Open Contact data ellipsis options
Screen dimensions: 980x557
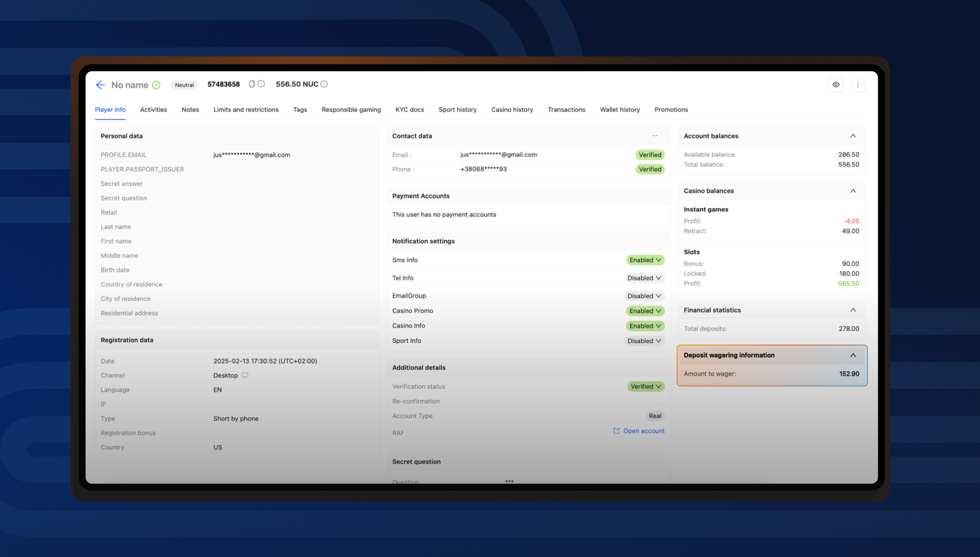point(655,136)
